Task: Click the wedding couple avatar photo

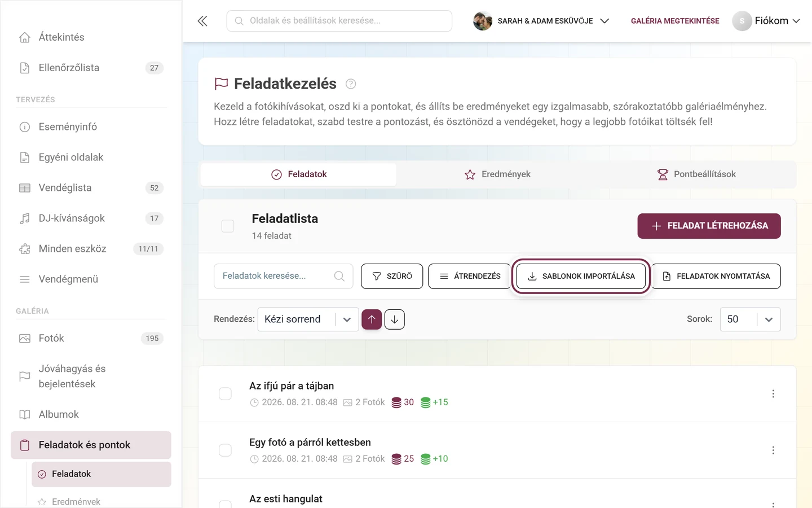Action: coord(483,21)
